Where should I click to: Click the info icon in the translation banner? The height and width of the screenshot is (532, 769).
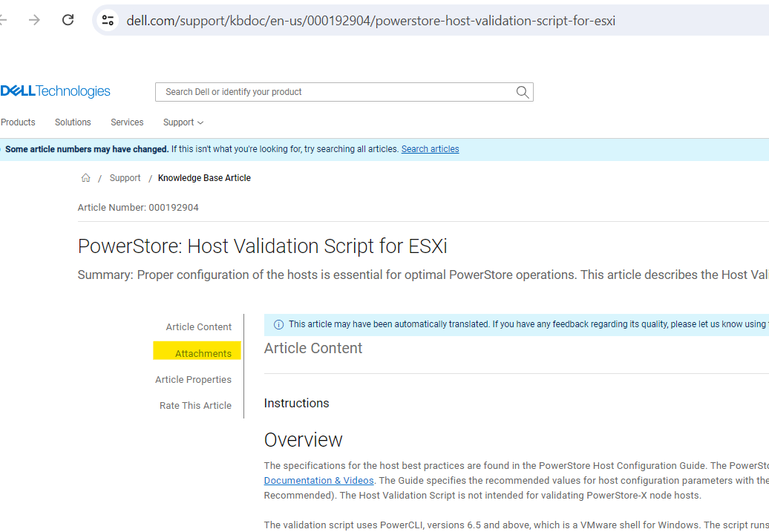point(278,324)
